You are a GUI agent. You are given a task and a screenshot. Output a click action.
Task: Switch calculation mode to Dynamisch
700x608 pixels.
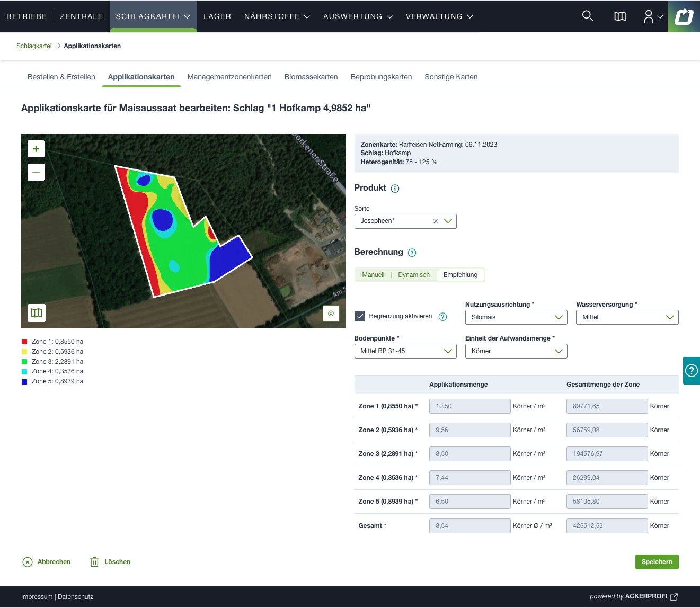(x=414, y=275)
